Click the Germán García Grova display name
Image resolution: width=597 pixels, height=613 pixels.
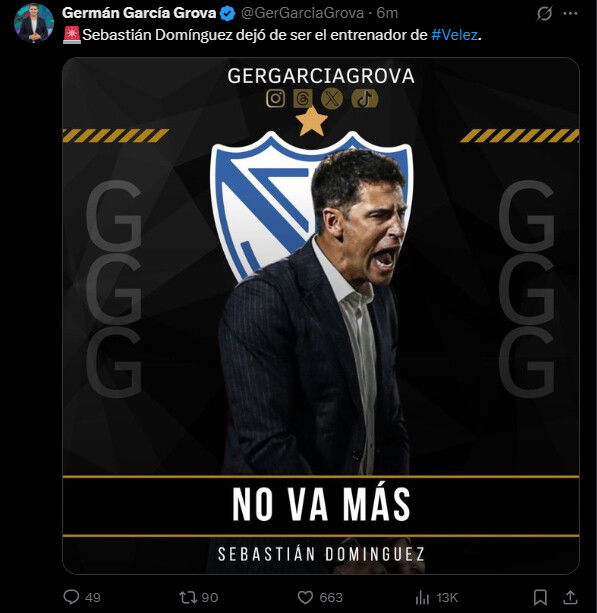pos(139,13)
